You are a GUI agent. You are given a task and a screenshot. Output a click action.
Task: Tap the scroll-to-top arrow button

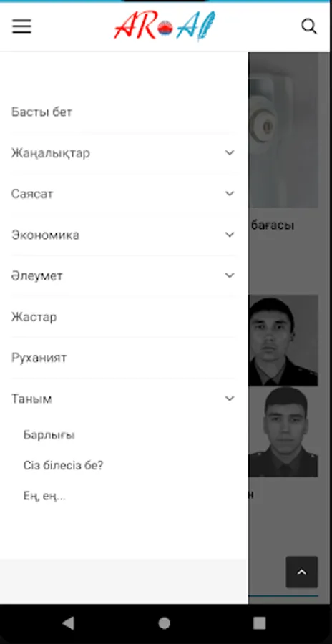click(x=302, y=572)
